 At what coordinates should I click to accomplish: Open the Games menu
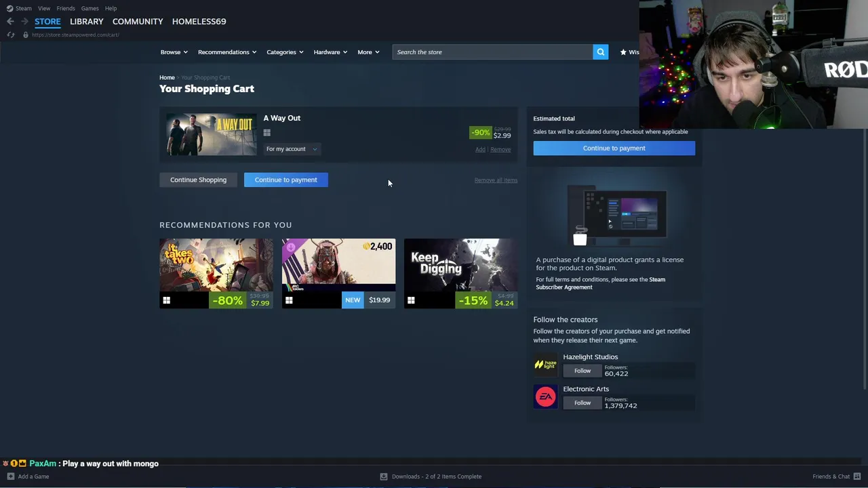90,8
